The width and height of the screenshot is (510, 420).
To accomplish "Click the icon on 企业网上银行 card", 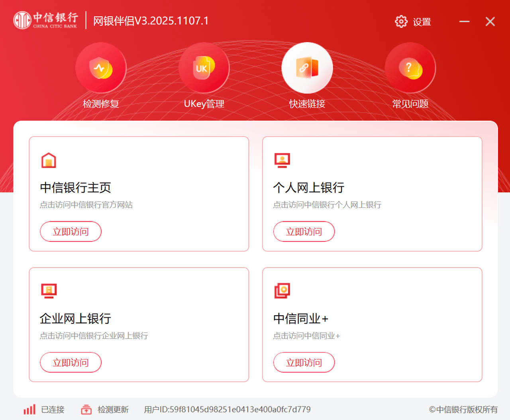I will (x=48, y=290).
